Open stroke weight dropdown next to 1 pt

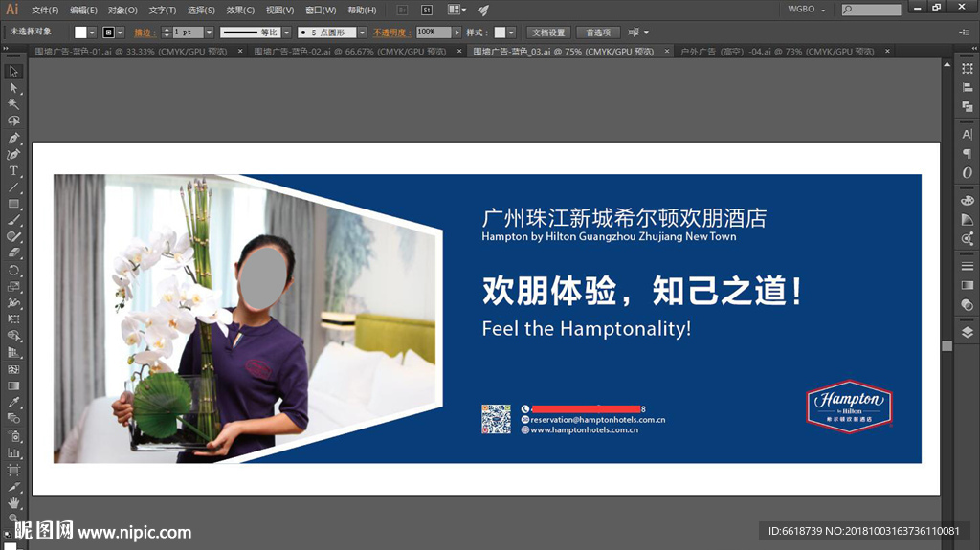pos(209,33)
